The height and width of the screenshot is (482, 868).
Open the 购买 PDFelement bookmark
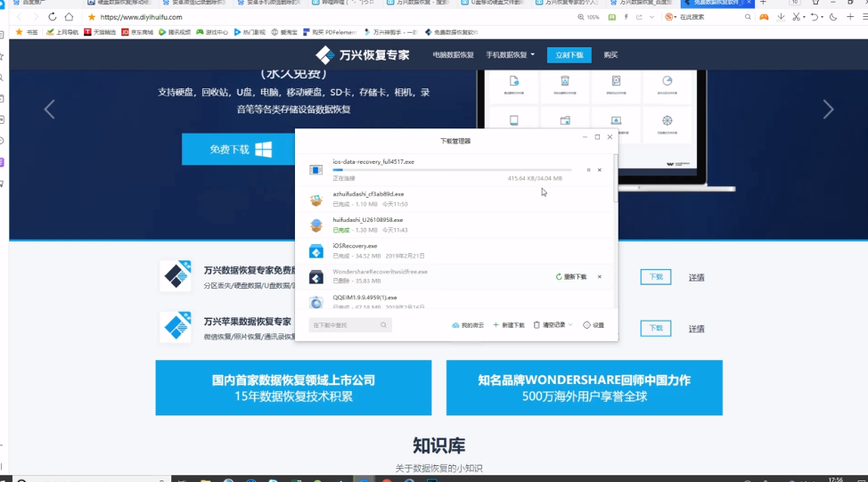[330, 32]
